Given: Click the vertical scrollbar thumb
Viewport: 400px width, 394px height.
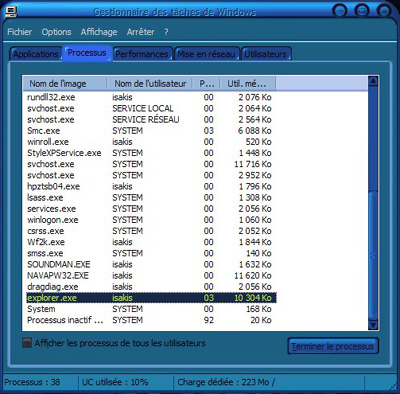Looking at the screenshot, I should click(373, 255).
